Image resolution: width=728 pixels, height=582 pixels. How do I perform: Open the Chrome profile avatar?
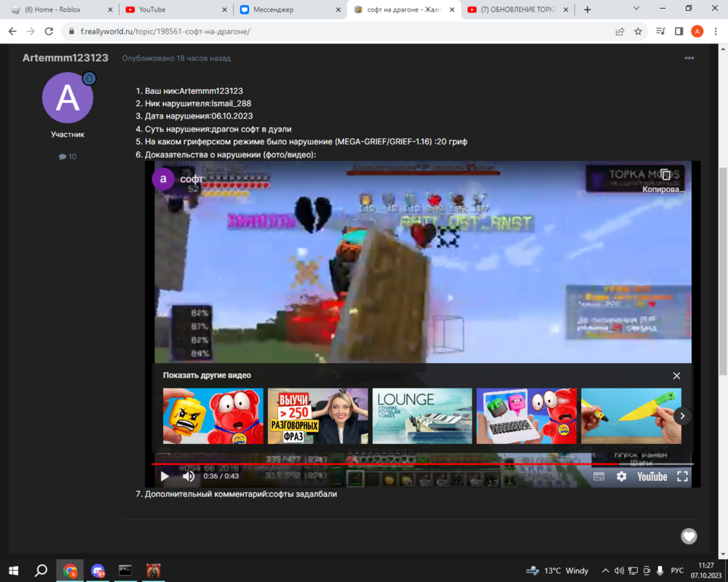click(697, 31)
